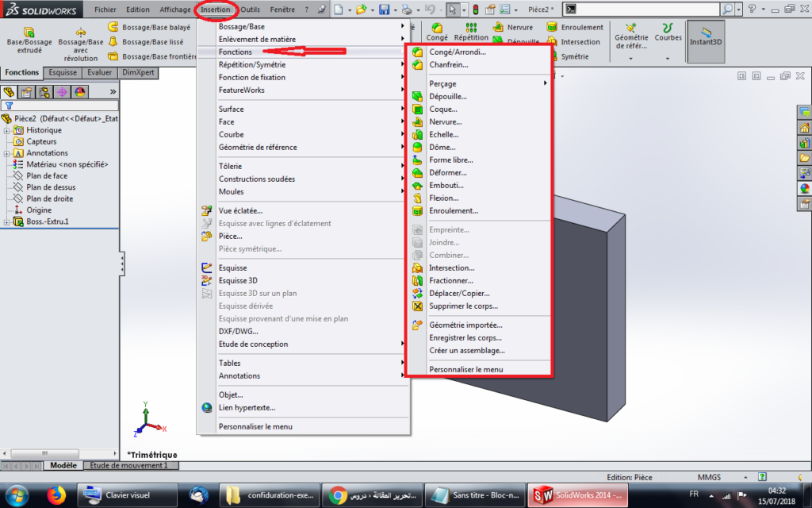Select Dôme... from the Fonctions submenu
The image size is (812, 508).
point(442,148)
